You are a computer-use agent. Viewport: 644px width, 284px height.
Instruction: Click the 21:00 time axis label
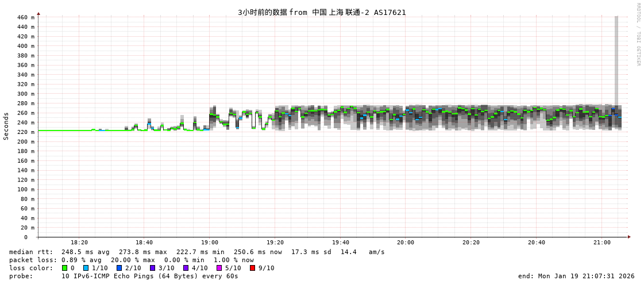[602, 243]
